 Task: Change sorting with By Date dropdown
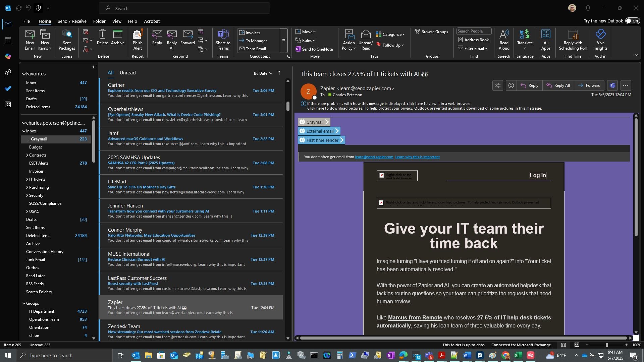click(263, 73)
